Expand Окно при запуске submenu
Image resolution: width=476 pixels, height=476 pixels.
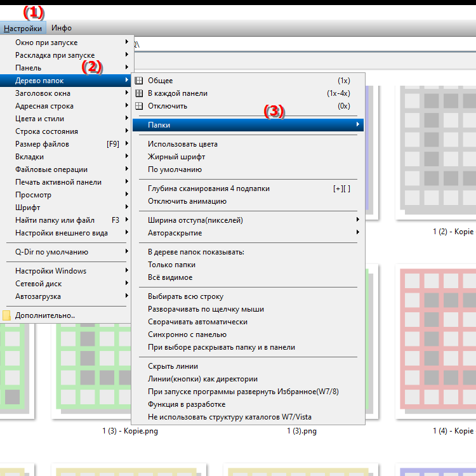pos(65,43)
